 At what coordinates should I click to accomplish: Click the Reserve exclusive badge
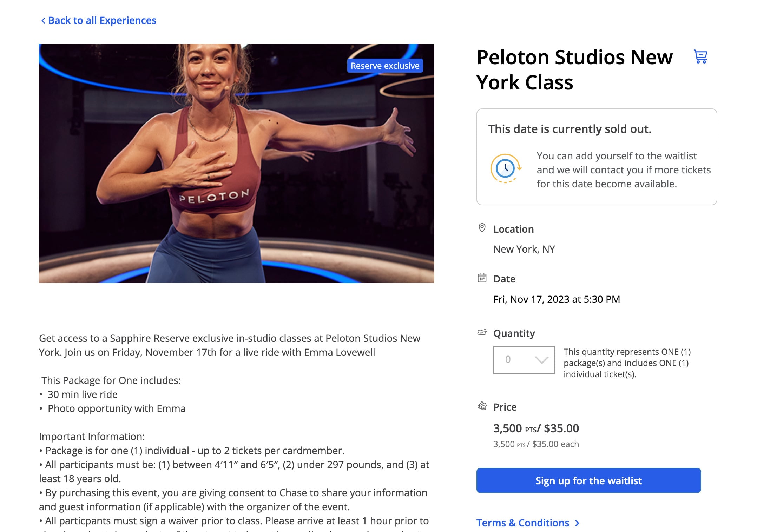click(385, 66)
